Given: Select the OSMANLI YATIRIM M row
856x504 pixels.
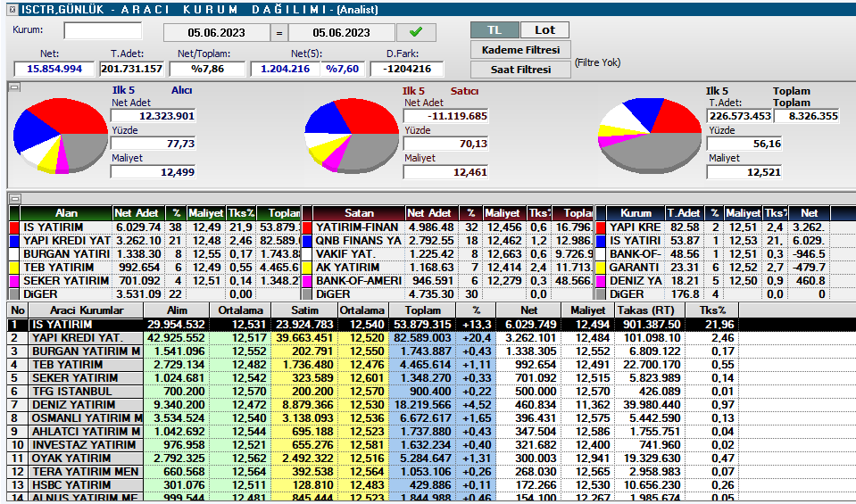Looking at the screenshot, I should tap(431, 417).
